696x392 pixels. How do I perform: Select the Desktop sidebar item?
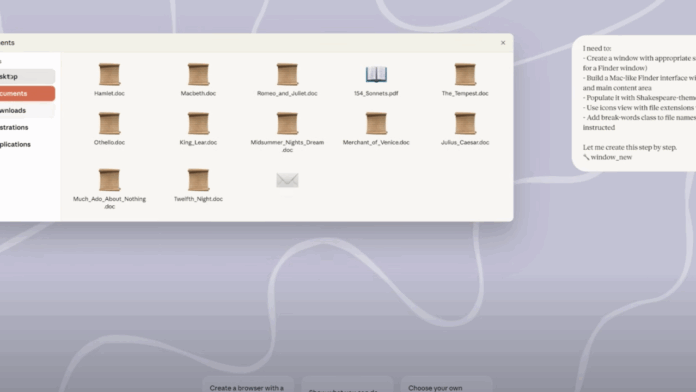coord(27,76)
